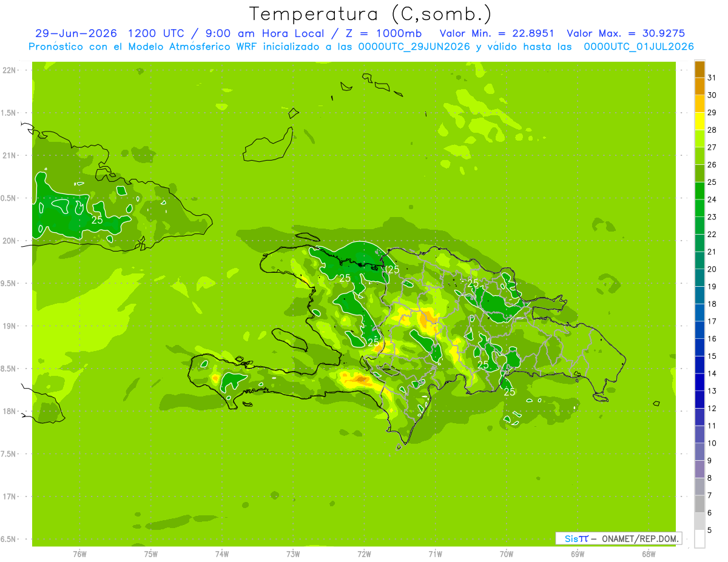Click the '71W' longitude label
Screen dimensions: 728x562
tap(435, 554)
